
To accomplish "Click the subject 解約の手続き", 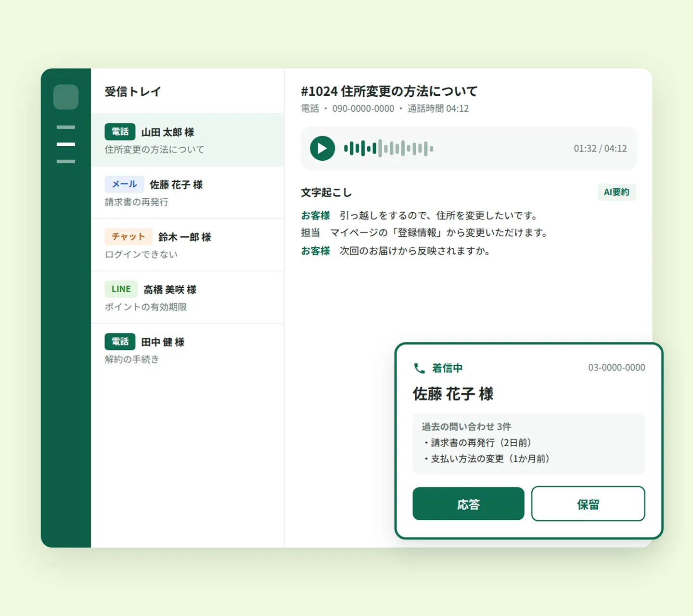I will tap(132, 359).
